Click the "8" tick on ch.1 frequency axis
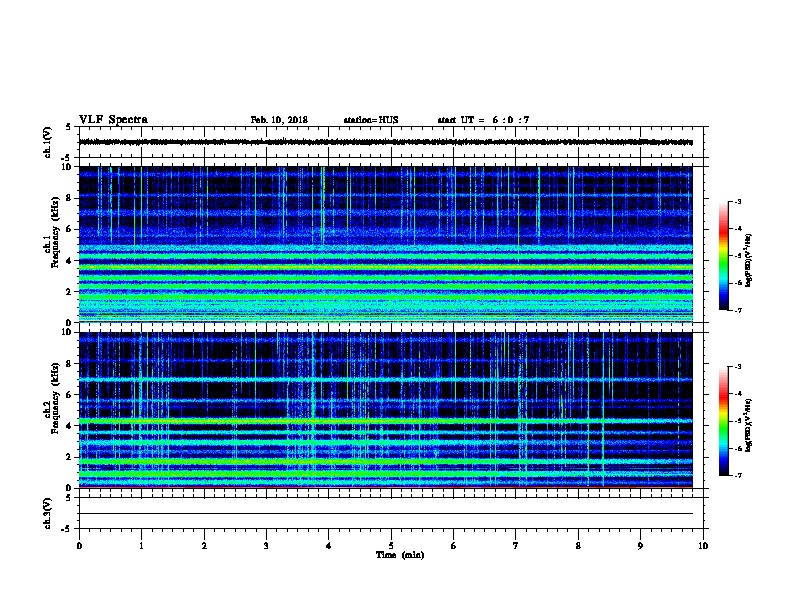The image size is (792, 612). click(69, 198)
